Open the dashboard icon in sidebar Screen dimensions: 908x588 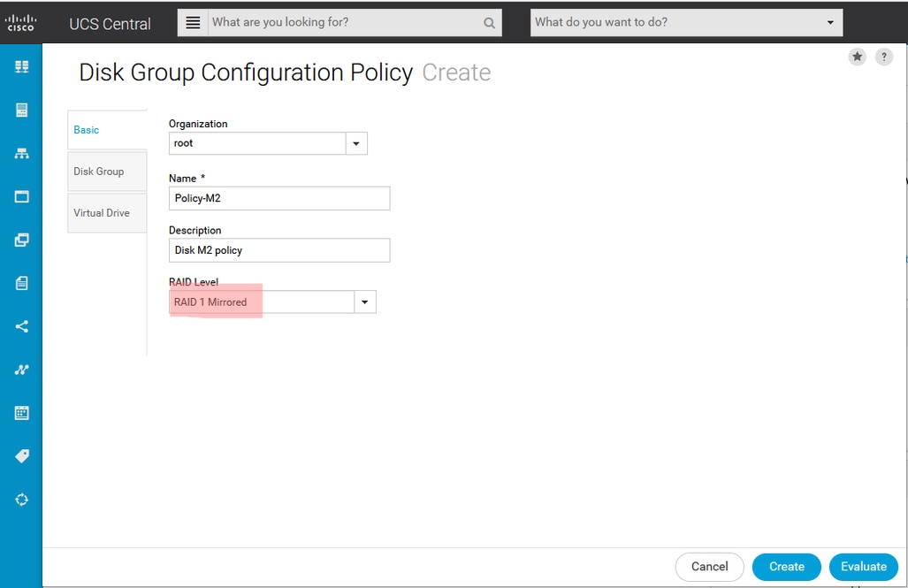(21, 66)
